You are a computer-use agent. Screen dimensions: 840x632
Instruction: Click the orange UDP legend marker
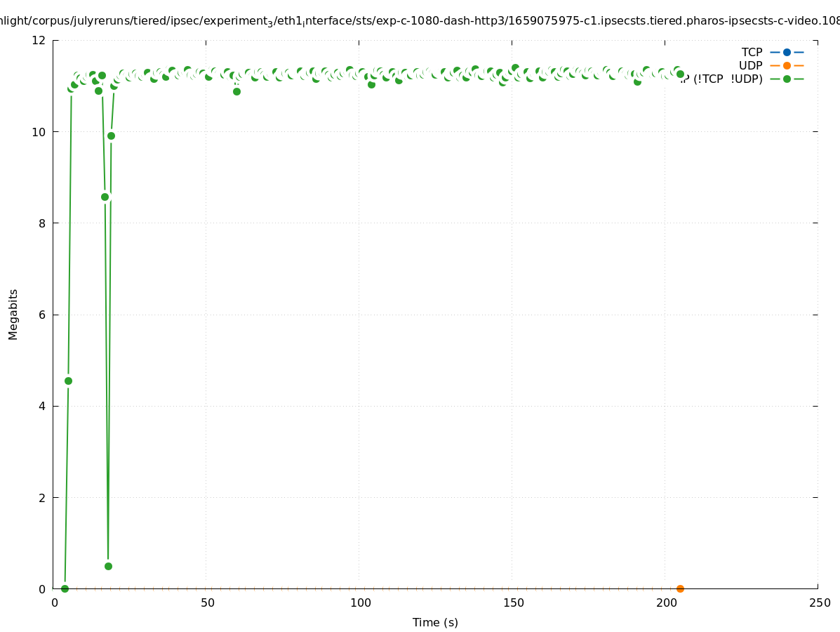(787, 65)
